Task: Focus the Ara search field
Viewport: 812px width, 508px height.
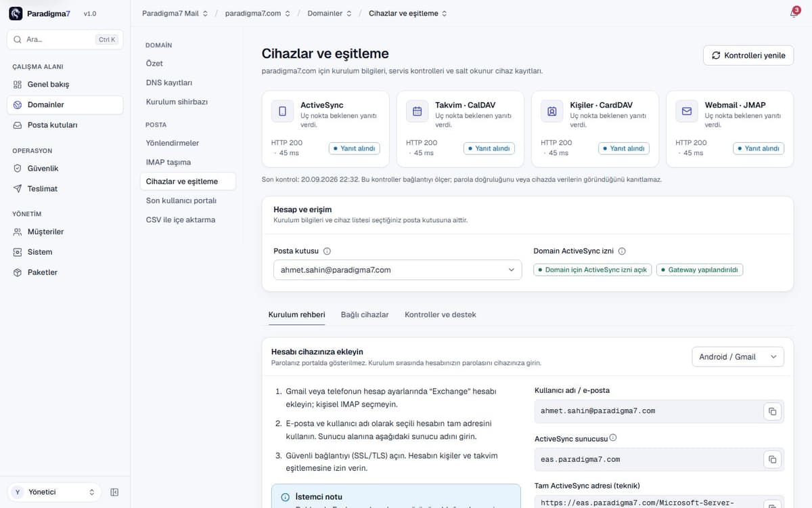Action: (65, 40)
